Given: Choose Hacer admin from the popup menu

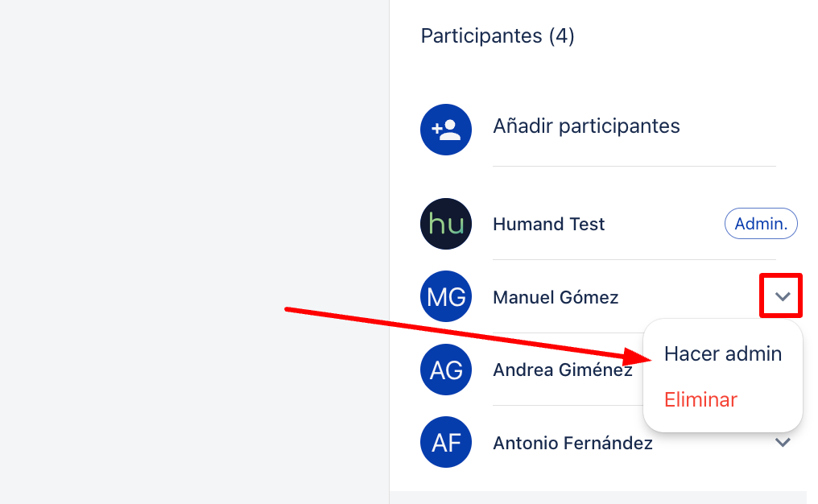Looking at the screenshot, I should (x=722, y=353).
